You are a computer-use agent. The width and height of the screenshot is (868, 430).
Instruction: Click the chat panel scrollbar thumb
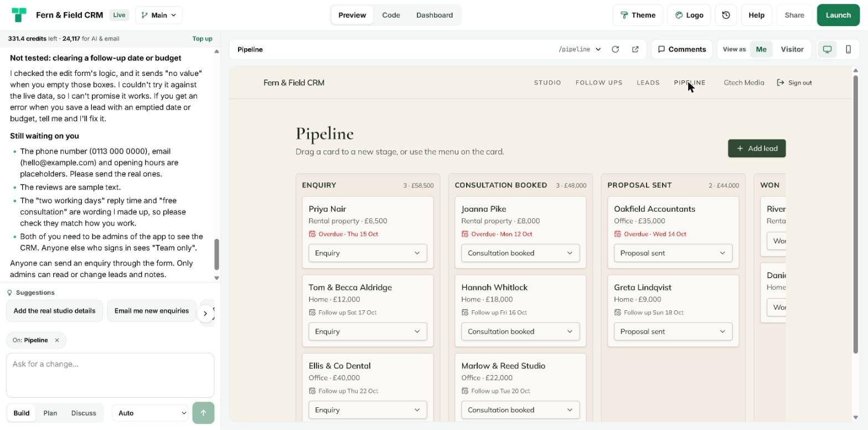point(216,254)
